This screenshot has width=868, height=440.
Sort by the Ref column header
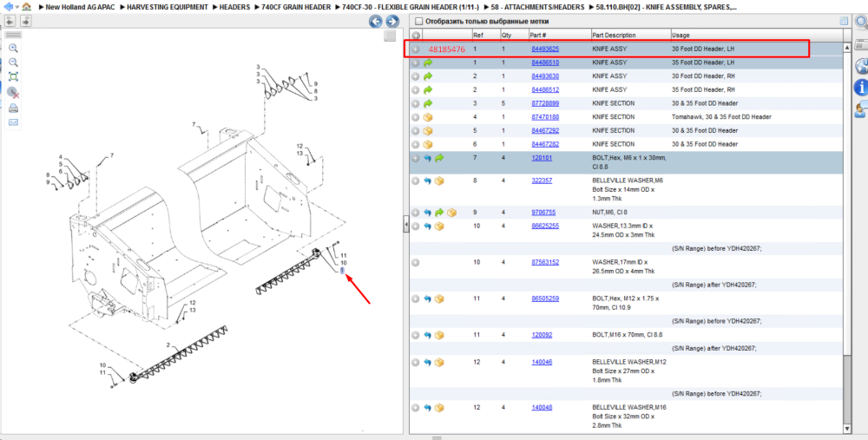[x=485, y=36]
